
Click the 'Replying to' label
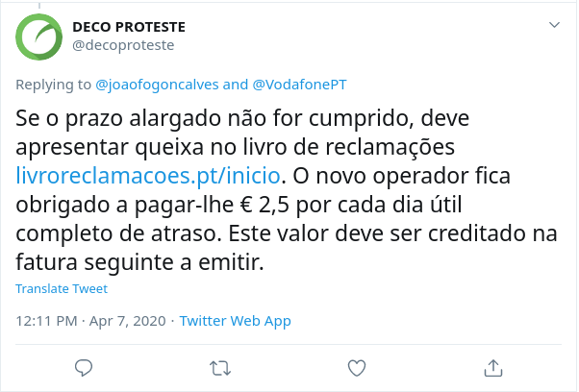(54, 85)
